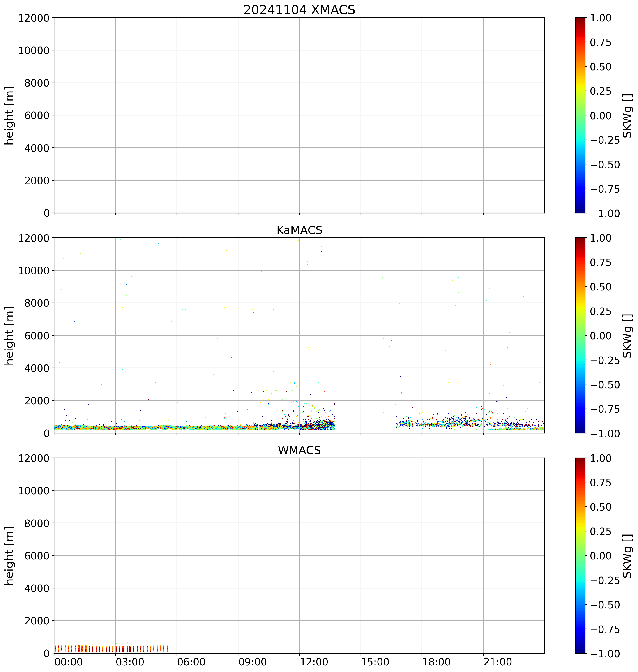Click the top XMACS colorbar
Viewport: 638px width, 672px height.
click(x=580, y=115)
